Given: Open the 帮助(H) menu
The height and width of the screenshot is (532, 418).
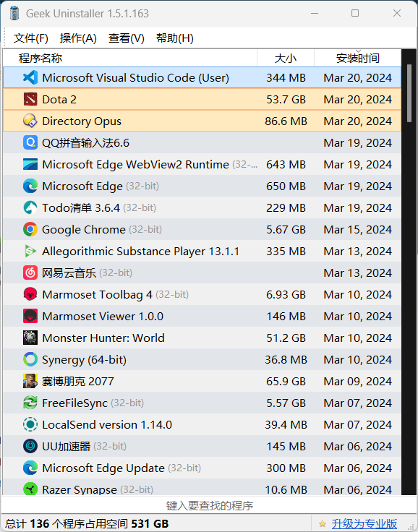Looking at the screenshot, I should coord(175,38).
